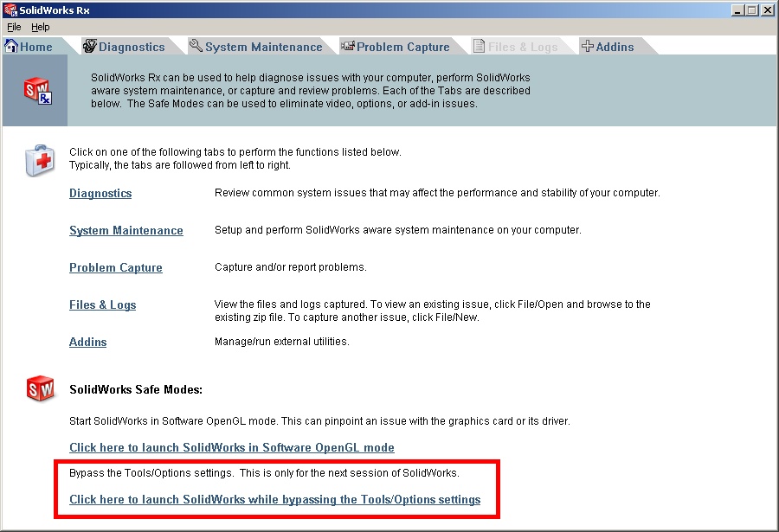Minimize the SolidWorks Rx window
This screenshot has width=779, height=532.
point(737,10)
